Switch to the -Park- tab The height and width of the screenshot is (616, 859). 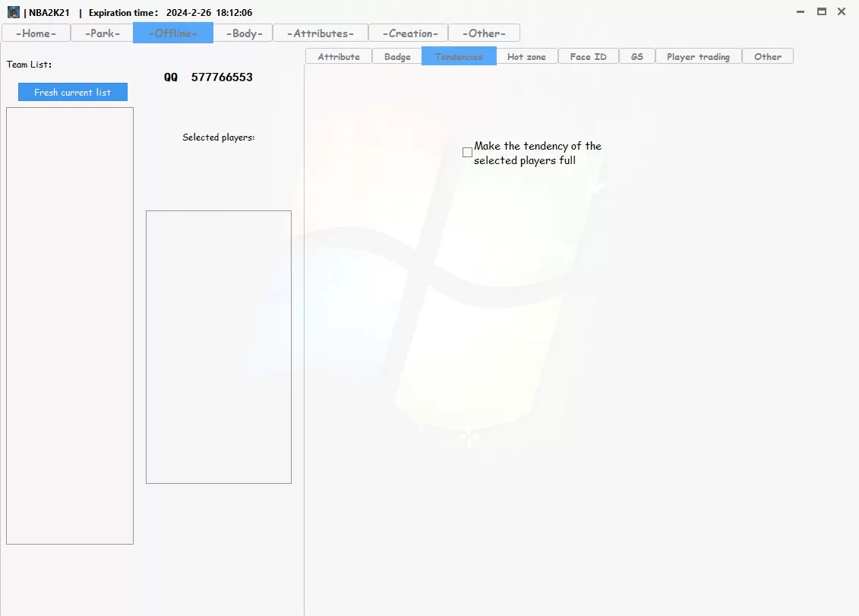(102, 33)
